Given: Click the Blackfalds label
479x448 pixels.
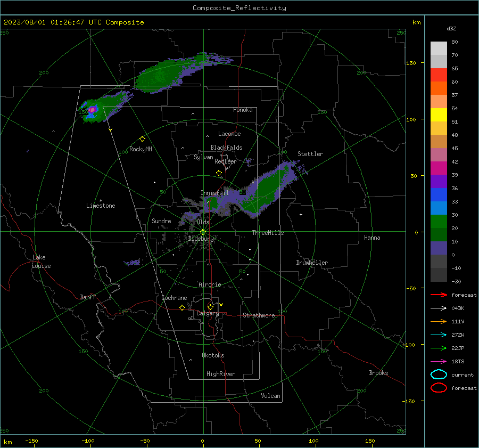Looking at the screenshot, I should pyautogui.click(x=226, y=148).
